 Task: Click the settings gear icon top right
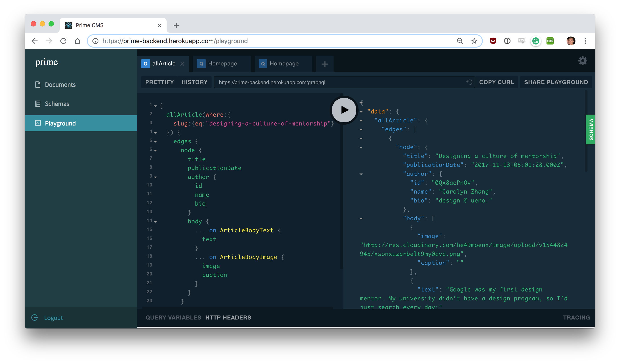583,61
